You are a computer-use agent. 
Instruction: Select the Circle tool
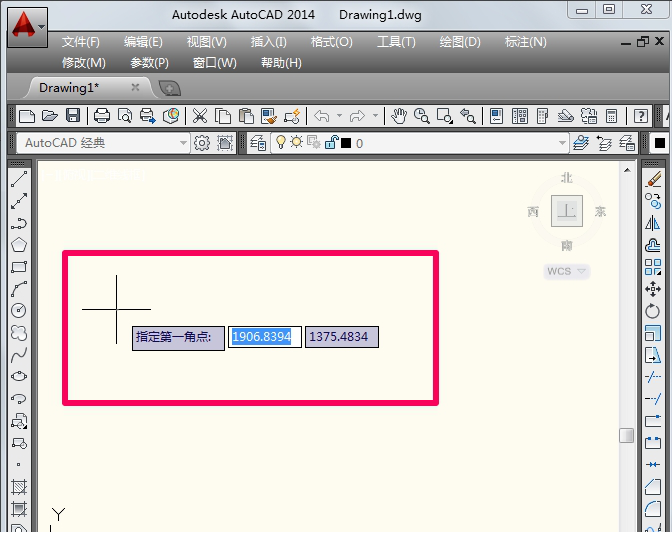coord(19,310)
